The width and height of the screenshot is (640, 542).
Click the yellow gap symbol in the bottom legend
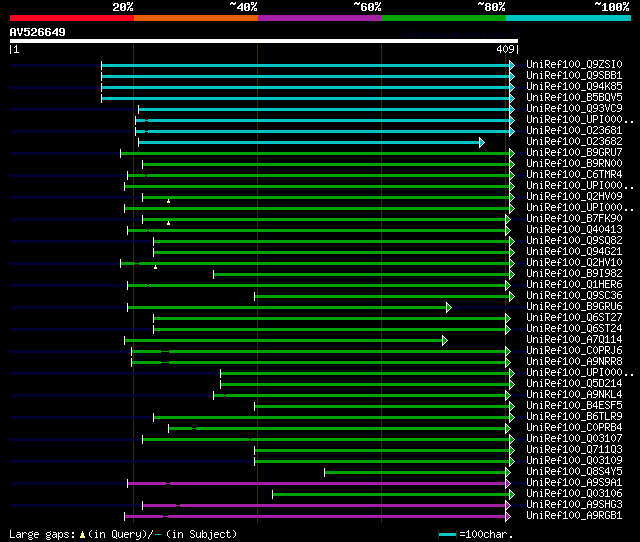pos(82,534)
